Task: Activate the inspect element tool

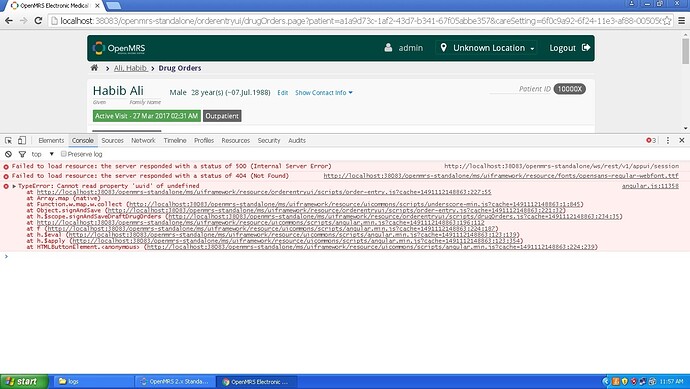Action: tap(8, 140)
